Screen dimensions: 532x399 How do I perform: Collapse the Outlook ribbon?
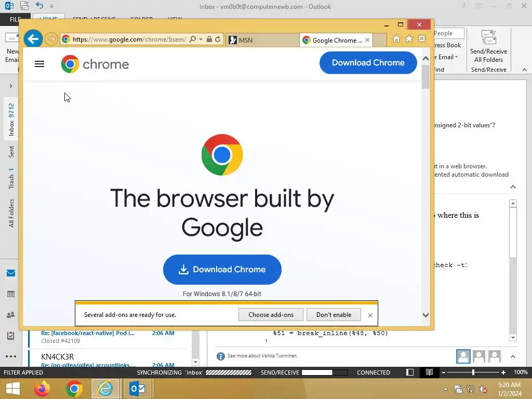pos(524,70)
